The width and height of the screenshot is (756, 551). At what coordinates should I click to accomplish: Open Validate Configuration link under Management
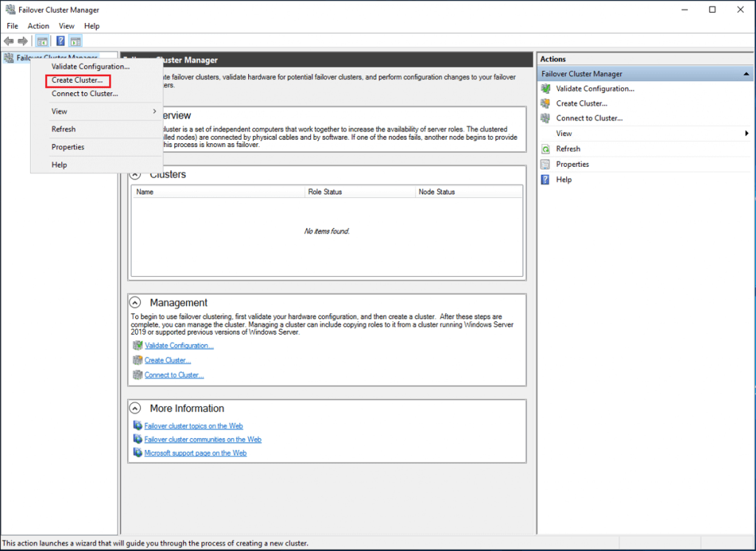pos(179,346)
